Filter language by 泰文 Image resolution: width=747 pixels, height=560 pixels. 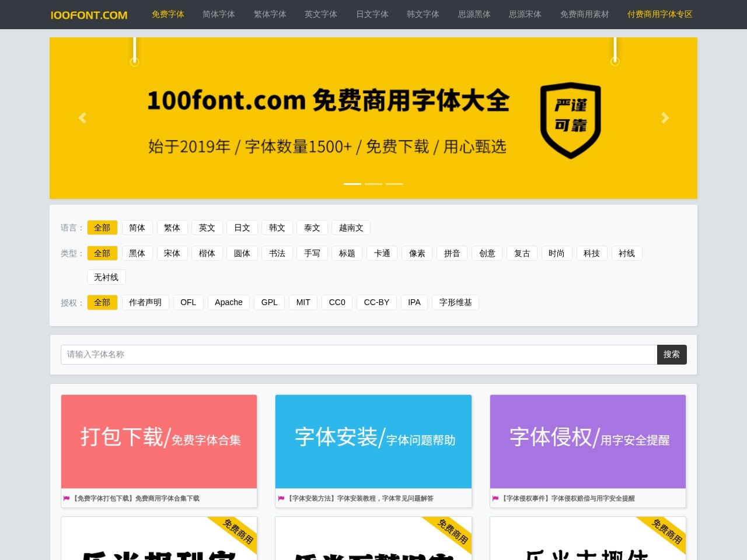tap(312, 228)
